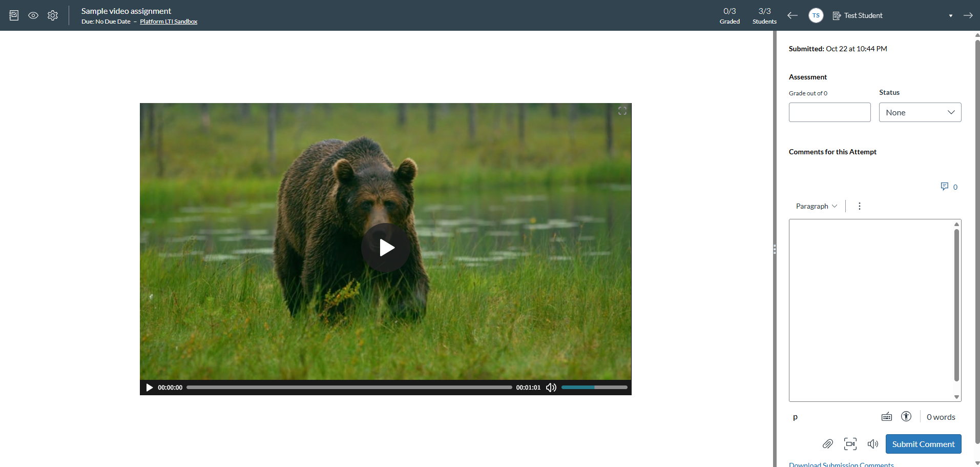Open the keyboard shortcuts icon
Image resolution: width=980 pixels, height=467 pixels.
click(887, 417)
